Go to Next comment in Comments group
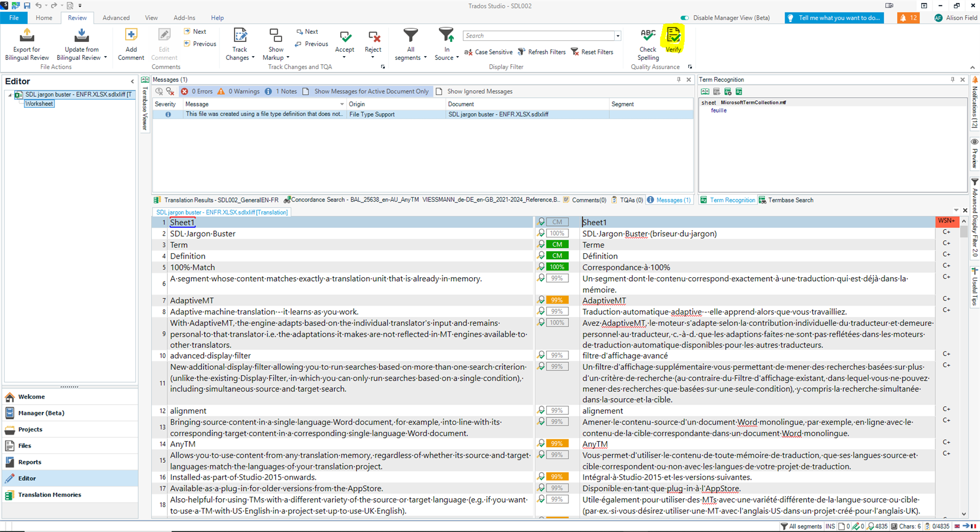This screenshot has width=980, height=532. pos(195,32)
